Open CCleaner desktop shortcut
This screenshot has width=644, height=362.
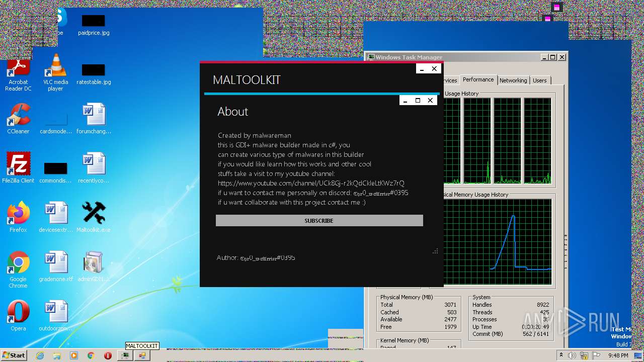[18, 119]
